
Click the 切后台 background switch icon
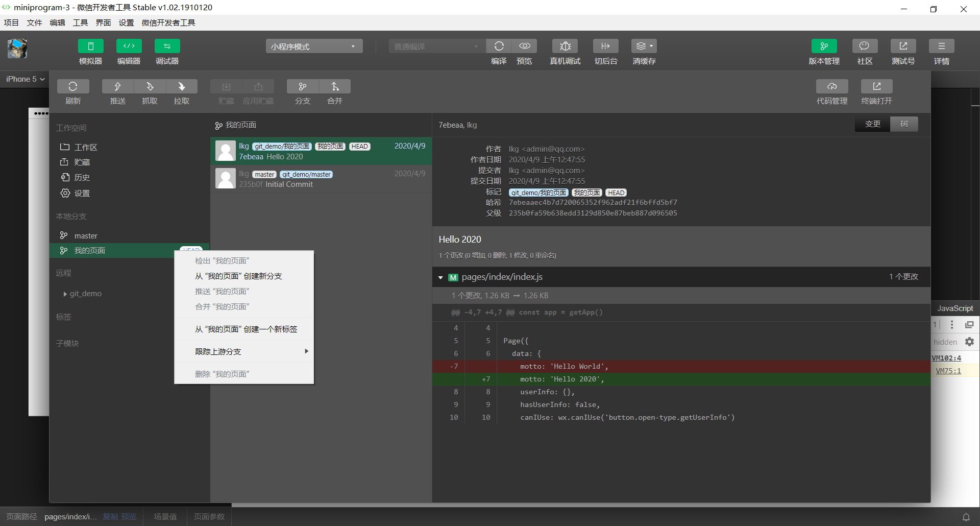(x=606, y=46)
